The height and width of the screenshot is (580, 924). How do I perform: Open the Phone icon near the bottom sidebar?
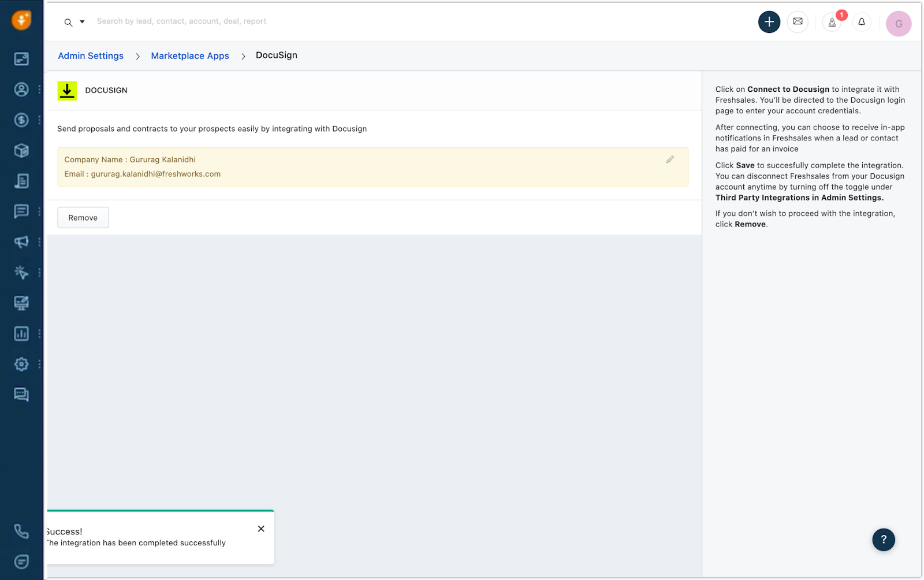click(x=21, y=531)
